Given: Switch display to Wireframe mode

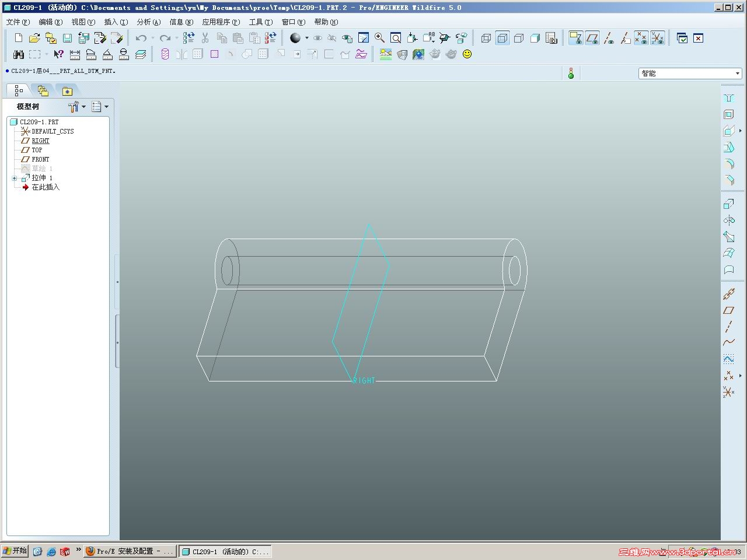Looking at the screenshot, I should pyautogui.click(x=486, y=38).
